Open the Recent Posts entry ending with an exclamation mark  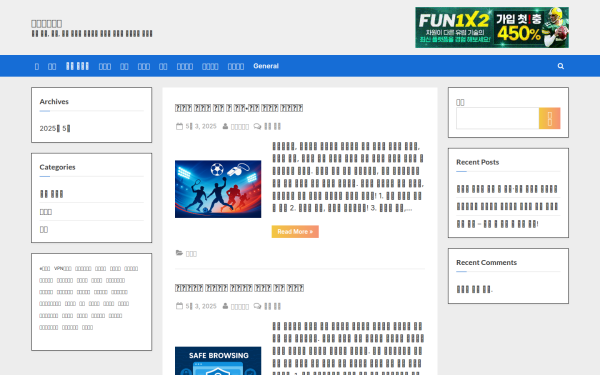[x=497, y=224]
